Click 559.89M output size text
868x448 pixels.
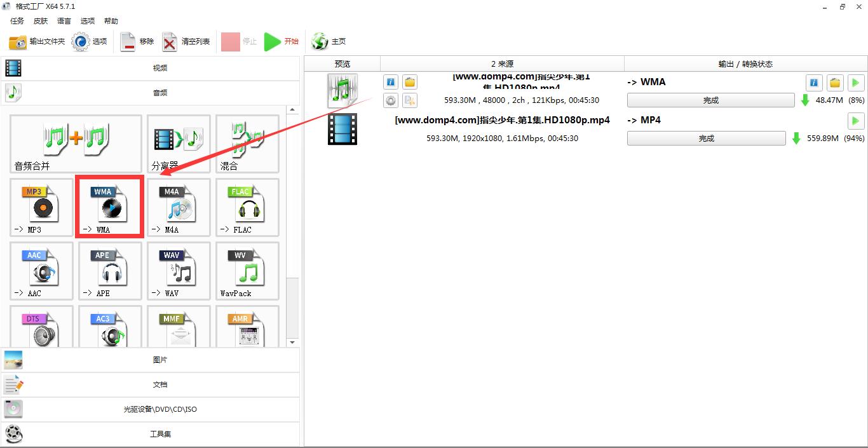(823, 139)
